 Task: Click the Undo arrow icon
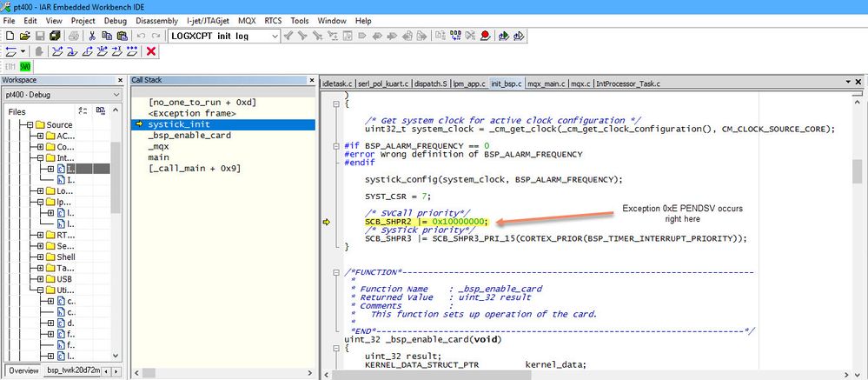pyautogui.click(x=141, y=36)
